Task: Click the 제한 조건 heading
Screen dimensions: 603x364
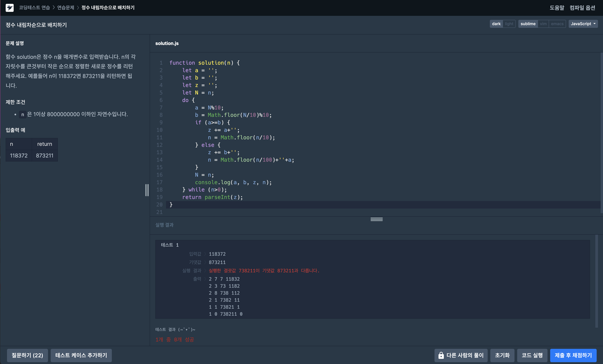Action: point(15,102)
